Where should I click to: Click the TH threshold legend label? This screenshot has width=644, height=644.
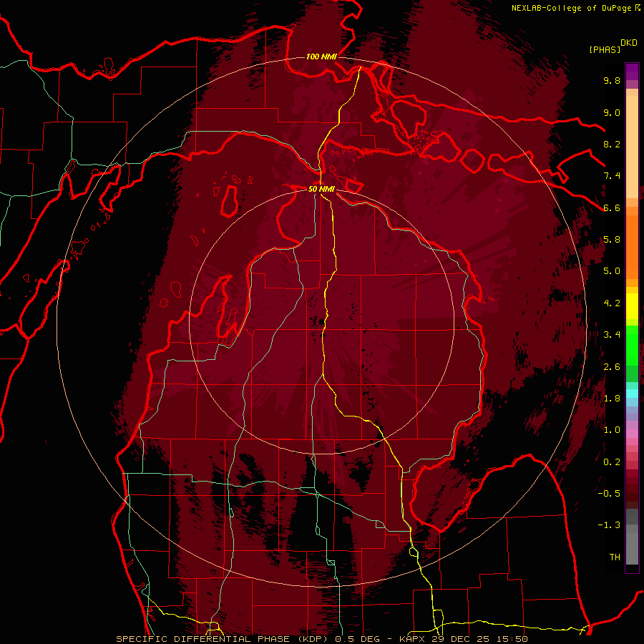pos(615,557)
